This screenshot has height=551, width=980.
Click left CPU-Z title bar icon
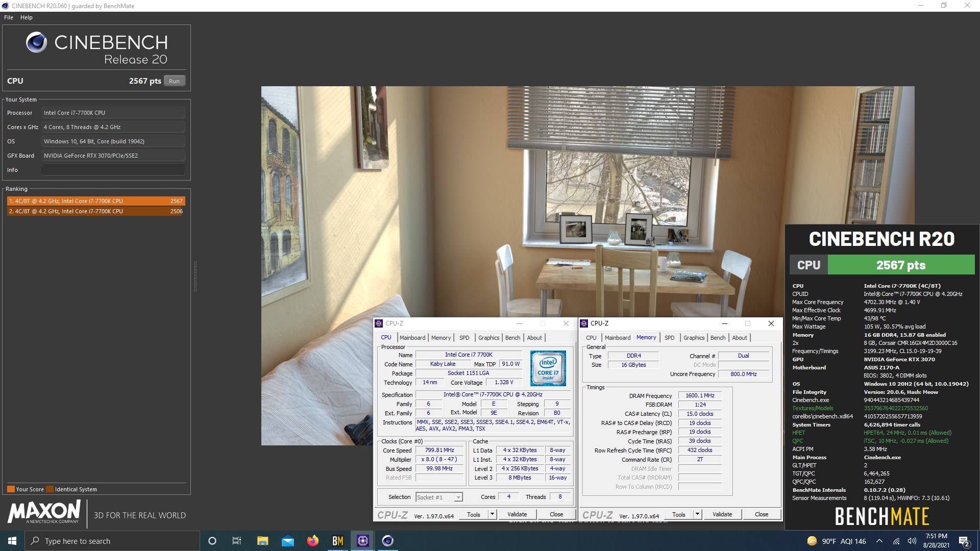point(379,323)
